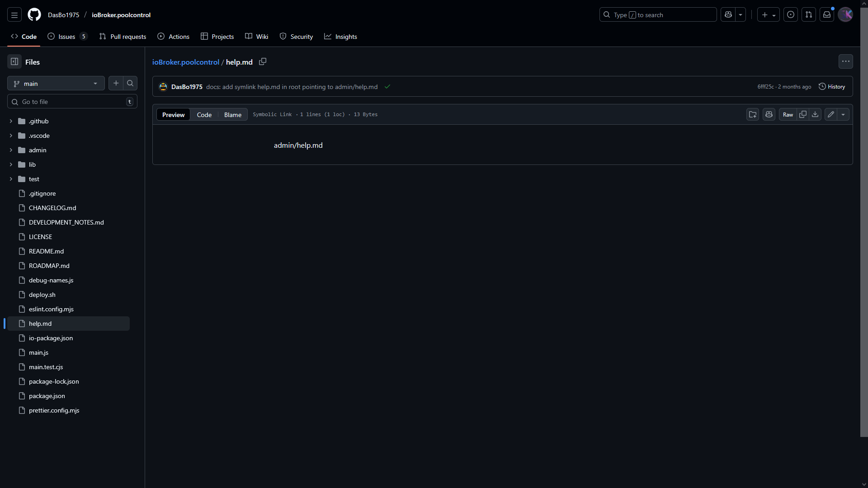Image resolution: width=868 pixels, height=488 pixels.
Task: Search this repository with the magnifier icon
Action: coord(130,83)
